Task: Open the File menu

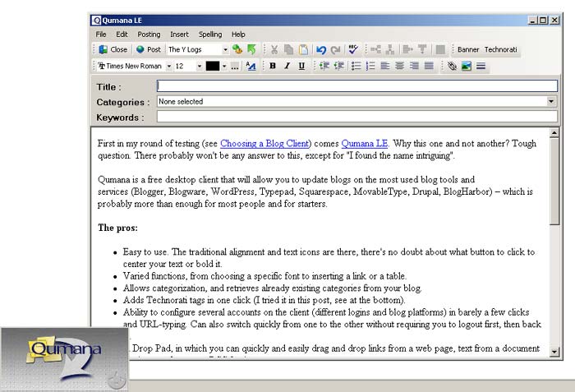Action: (101, 35)
